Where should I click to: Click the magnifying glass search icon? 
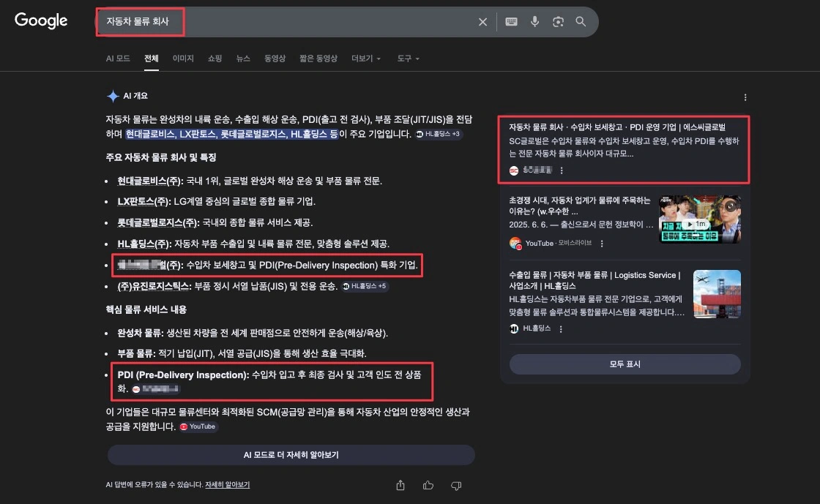point(581,21)
